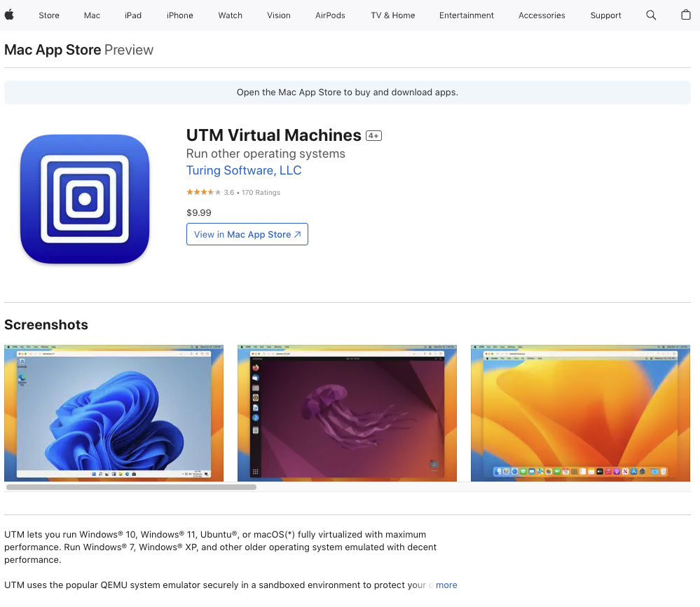Viewport: 700px width, 607px height.
Task: Click the Screenshots section heading
Action: (46, 325)
